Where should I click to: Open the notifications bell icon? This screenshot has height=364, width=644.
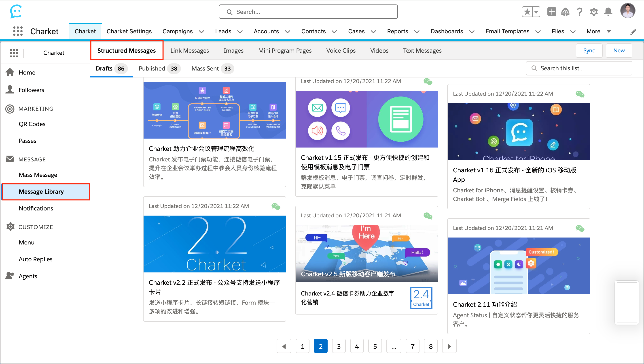coord(608,12)
